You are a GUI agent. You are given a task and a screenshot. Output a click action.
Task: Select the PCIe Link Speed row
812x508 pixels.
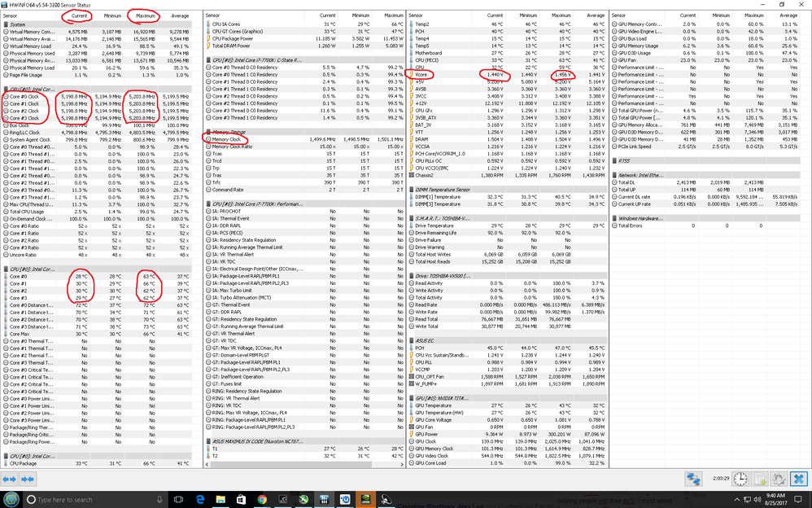point(706,147)
